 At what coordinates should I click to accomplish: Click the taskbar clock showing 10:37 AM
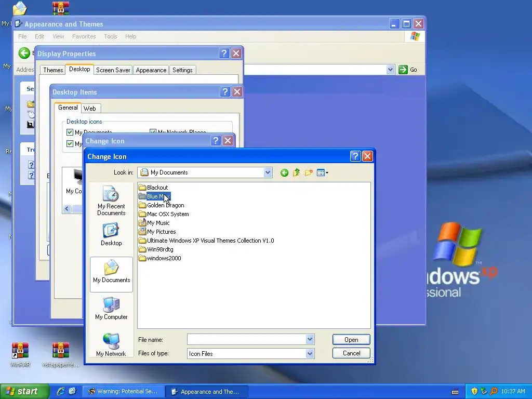tap(513, 391)
